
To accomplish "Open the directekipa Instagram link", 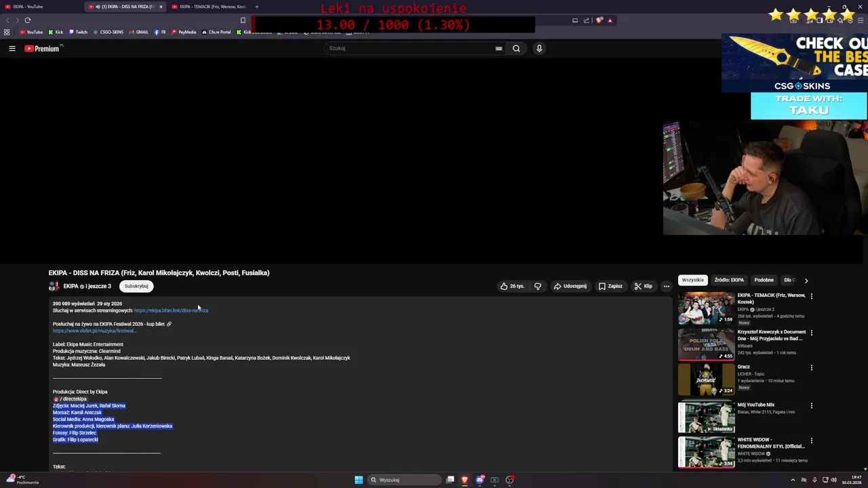I will 70,399.
